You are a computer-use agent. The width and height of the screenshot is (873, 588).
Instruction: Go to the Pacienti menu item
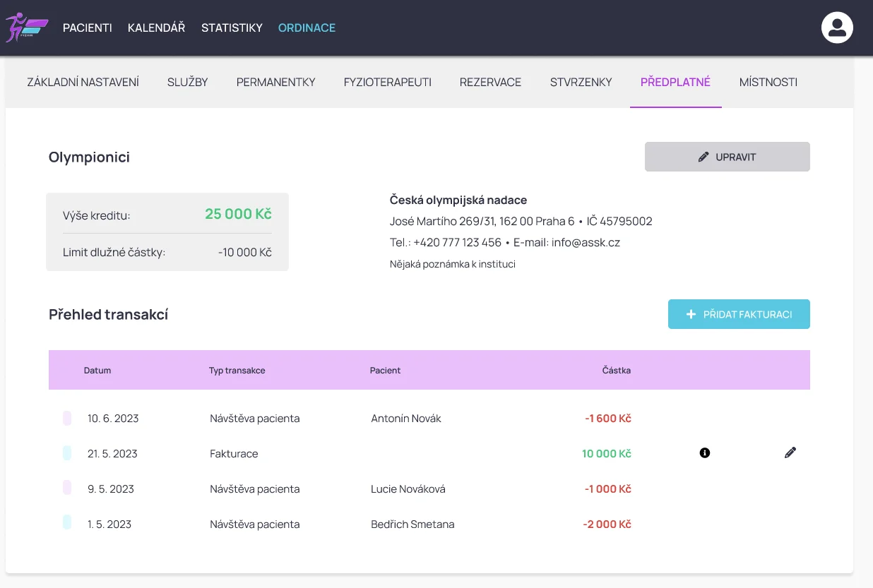(x=88, y=28)
